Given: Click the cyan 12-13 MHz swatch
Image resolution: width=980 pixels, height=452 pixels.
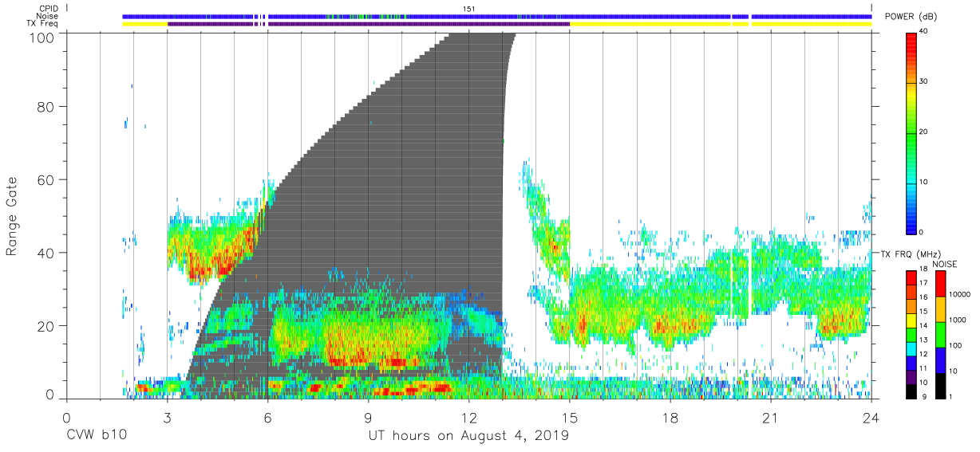Looking at the screenshot, I should tap(912, 348).
